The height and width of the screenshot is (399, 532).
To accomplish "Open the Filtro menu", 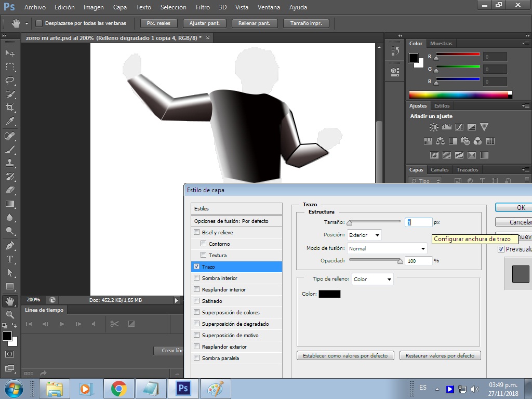I will [203, 7].
